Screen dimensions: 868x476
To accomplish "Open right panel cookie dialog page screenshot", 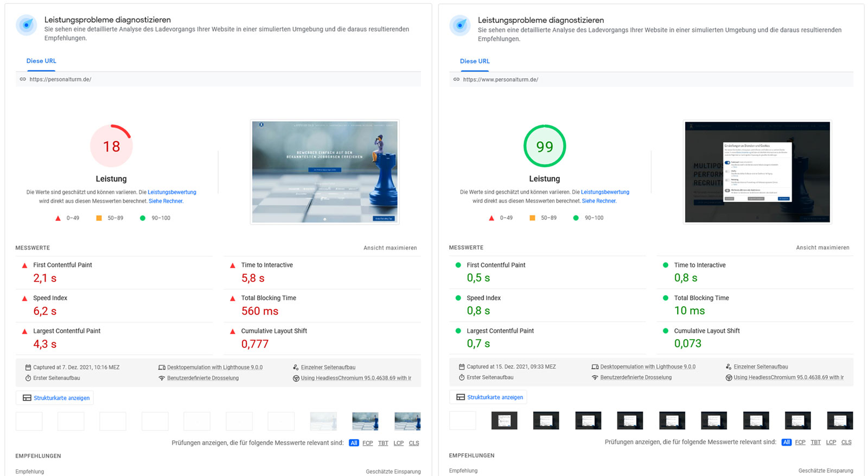I will (757, 172).
